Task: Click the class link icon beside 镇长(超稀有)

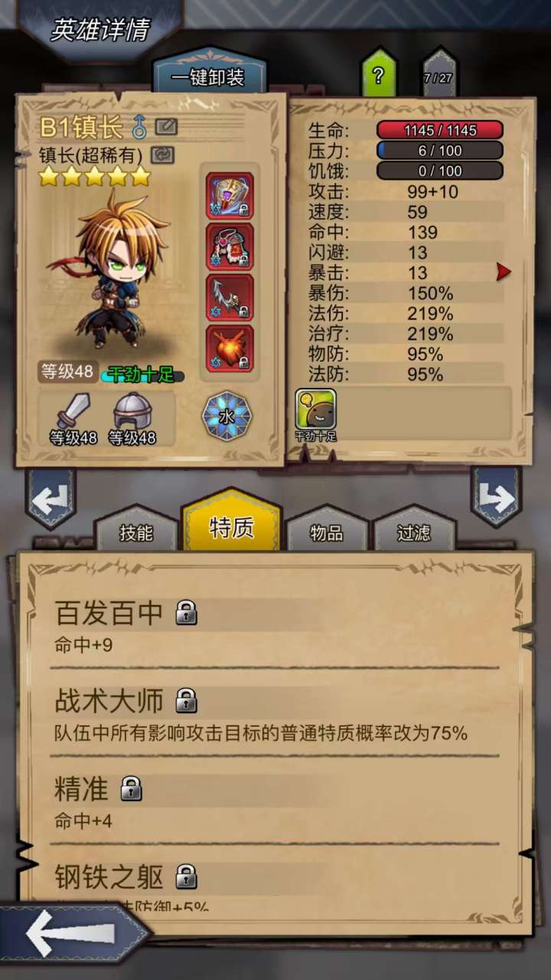Action: (162, 155)
